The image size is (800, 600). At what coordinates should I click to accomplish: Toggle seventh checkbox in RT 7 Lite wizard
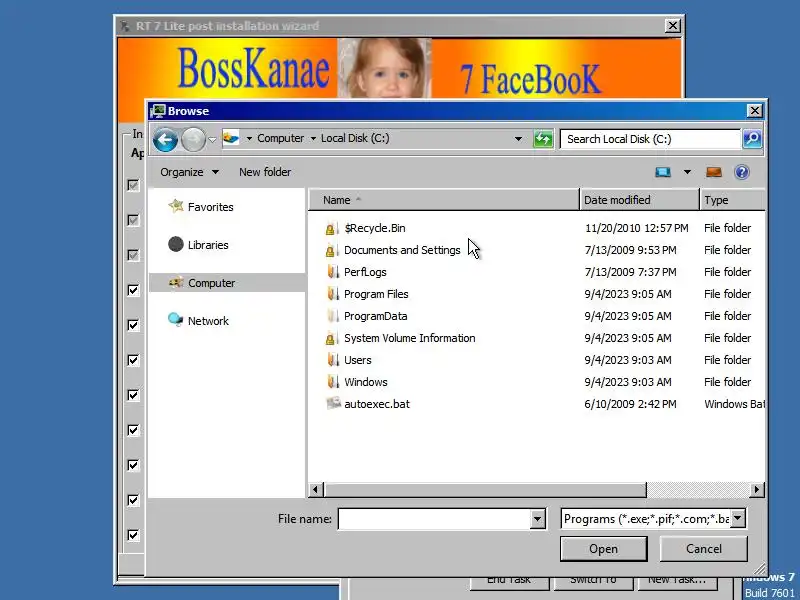point(133,395)
